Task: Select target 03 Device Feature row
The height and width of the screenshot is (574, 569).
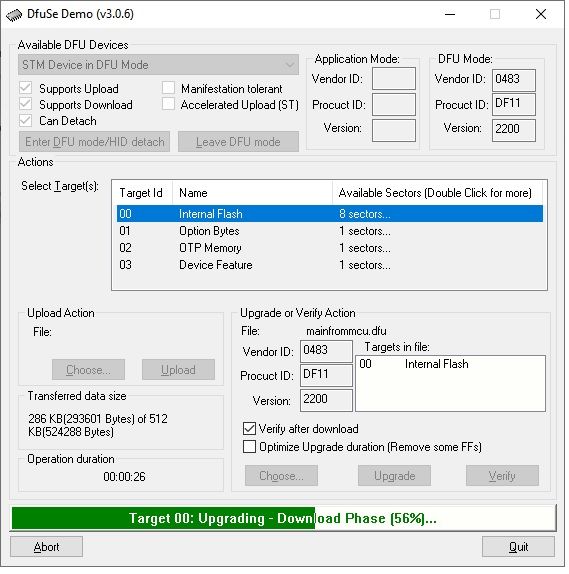Action: 330,265
